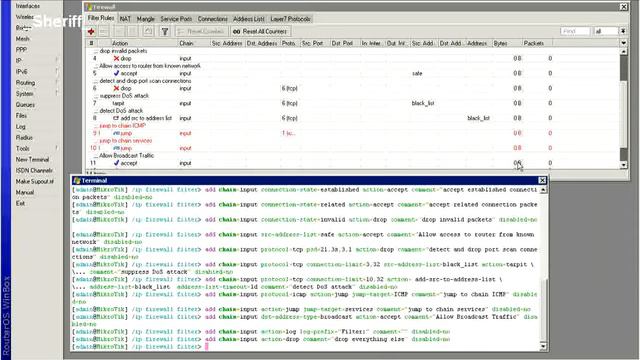Open the Filter Rules tab

click(101, 18)
